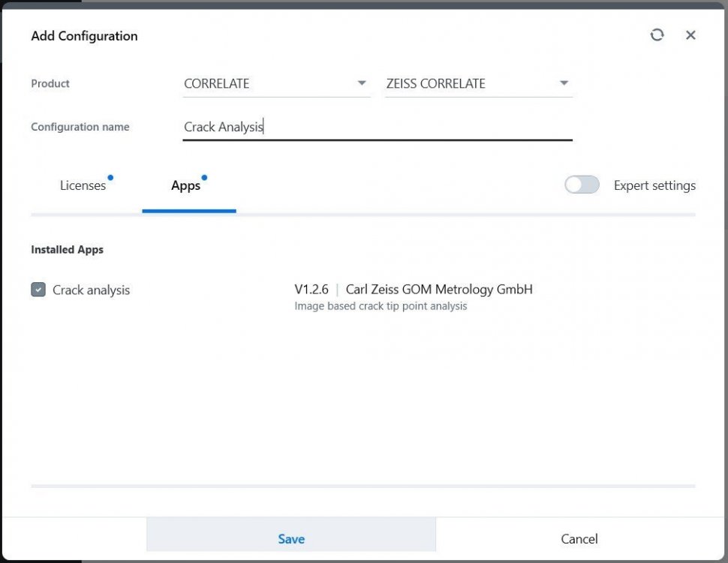
Task: Enable the Expert settings toggle switch
Action: [x=582, y=185]
